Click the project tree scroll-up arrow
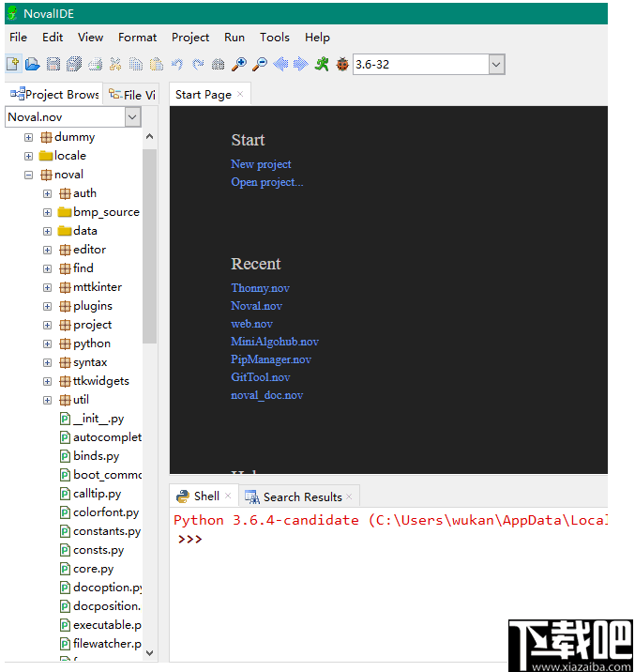The width and height of the screenshot is (635, 672). point(149,137)
